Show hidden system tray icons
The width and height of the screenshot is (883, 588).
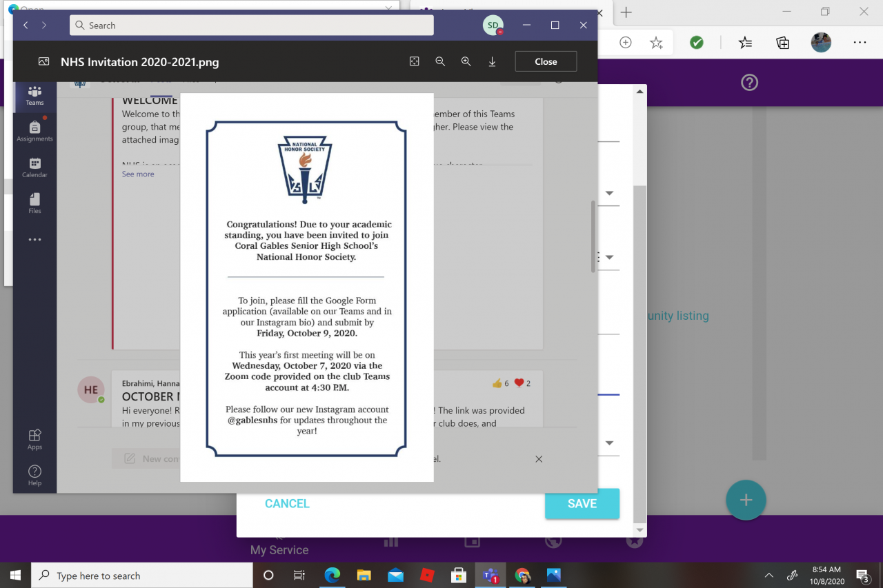[768, 575]
